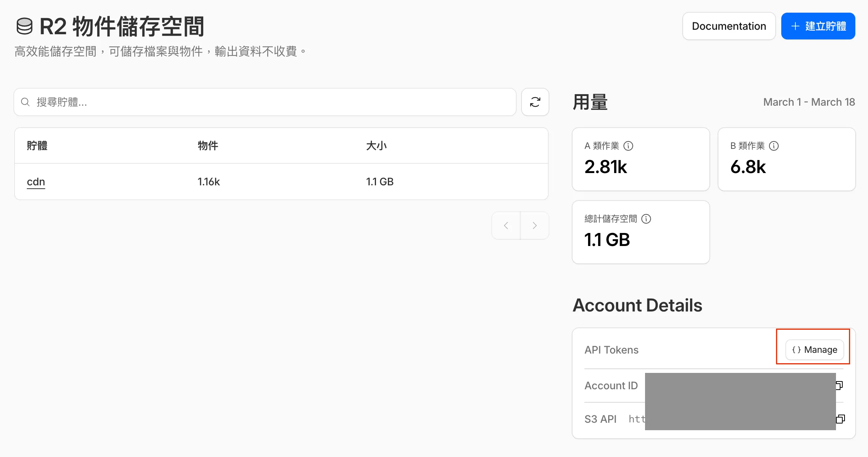This screenshot has width=868, height=457.
Task: Click the 物件 column header
Action: [208, 146]
